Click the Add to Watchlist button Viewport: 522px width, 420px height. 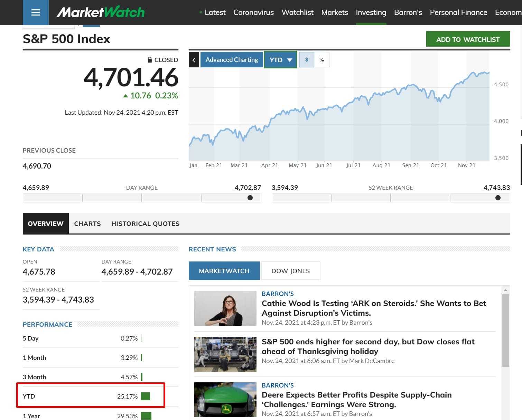(x=468, y=39)
